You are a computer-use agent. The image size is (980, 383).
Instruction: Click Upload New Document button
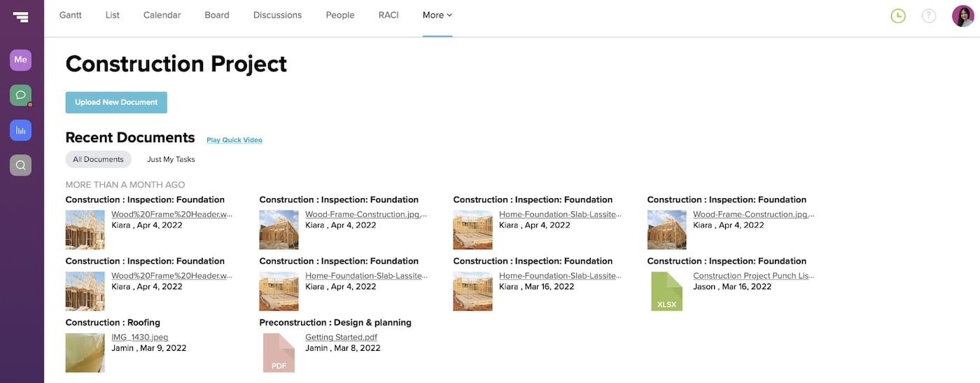click(x=116, y=102)
